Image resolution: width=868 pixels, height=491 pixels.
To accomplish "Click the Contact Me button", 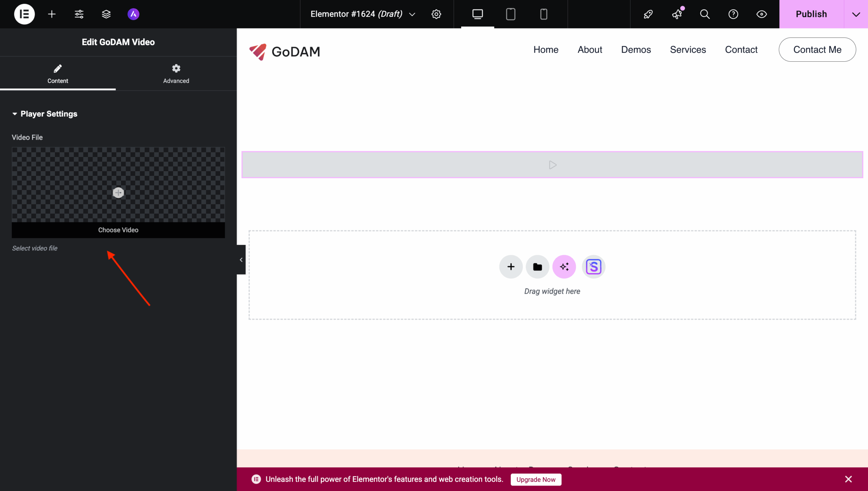I will pyautogui.click(x=817, y=50).
